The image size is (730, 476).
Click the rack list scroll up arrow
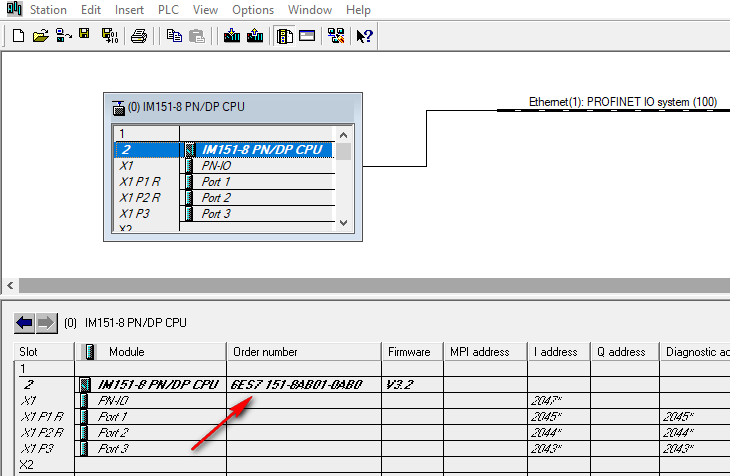[344, 135]
